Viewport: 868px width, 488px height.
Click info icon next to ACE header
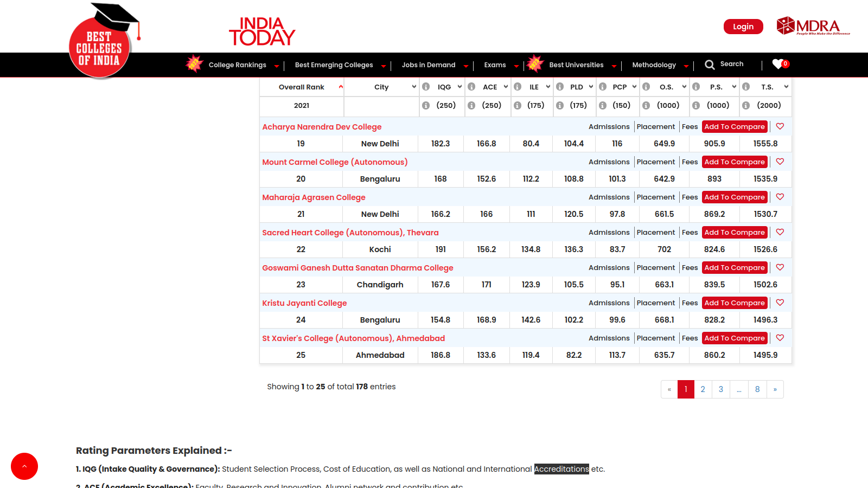[x=471, y=87]
